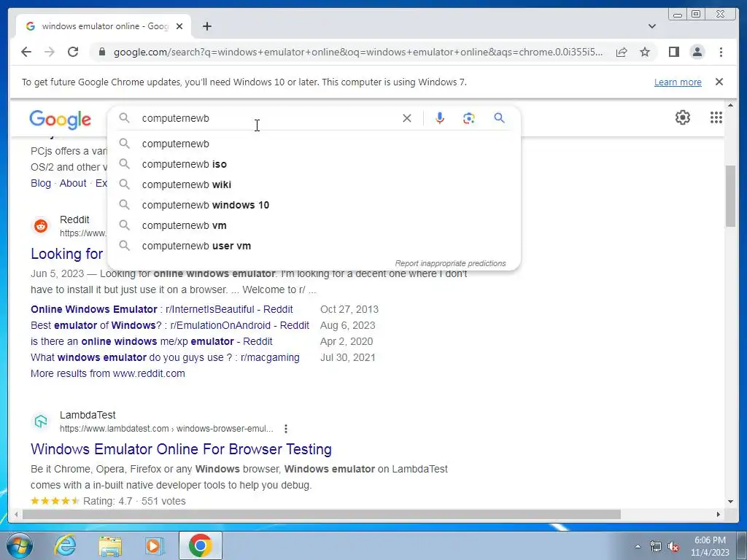Start voice search with microphone
Screen dimensions: 747x560
(x=440, y=118)
